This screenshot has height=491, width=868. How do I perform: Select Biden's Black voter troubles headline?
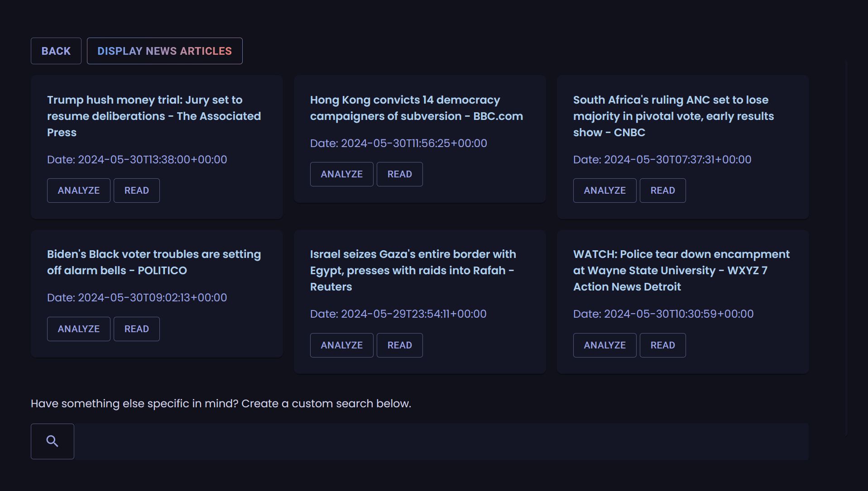[154, 262]
